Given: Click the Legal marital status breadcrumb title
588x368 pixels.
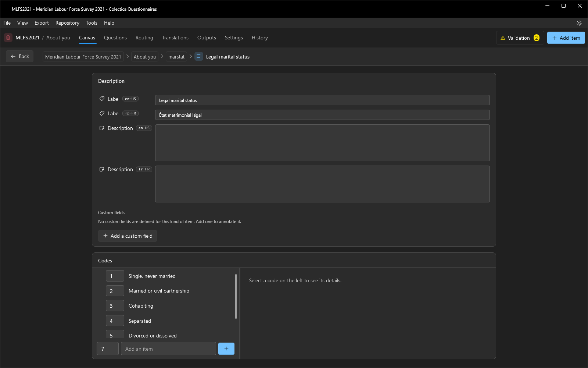Looking at the screenshot, I should click(x=228, y=57).
